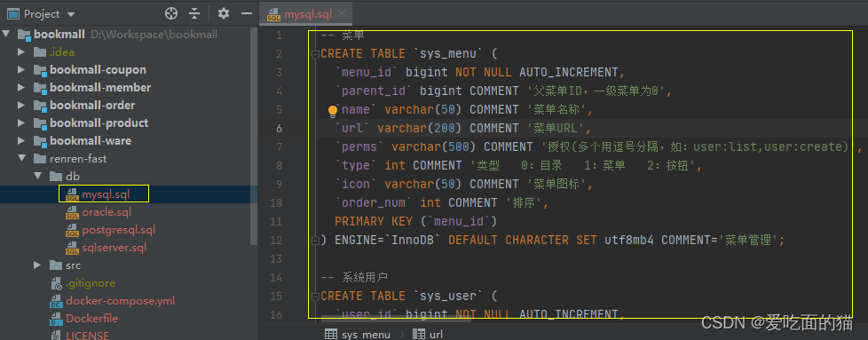Expand the bookmall-member module
868x340 pixels.
click(21, 88)
